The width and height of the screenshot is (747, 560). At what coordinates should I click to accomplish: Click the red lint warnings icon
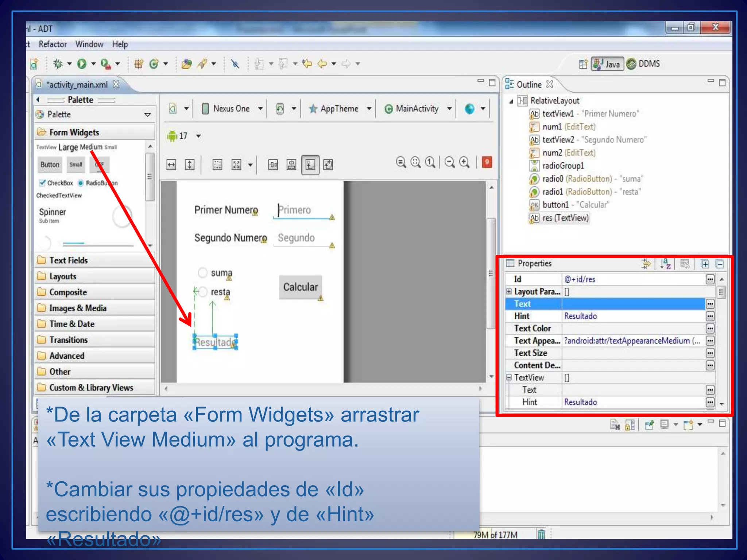[487, 162]
